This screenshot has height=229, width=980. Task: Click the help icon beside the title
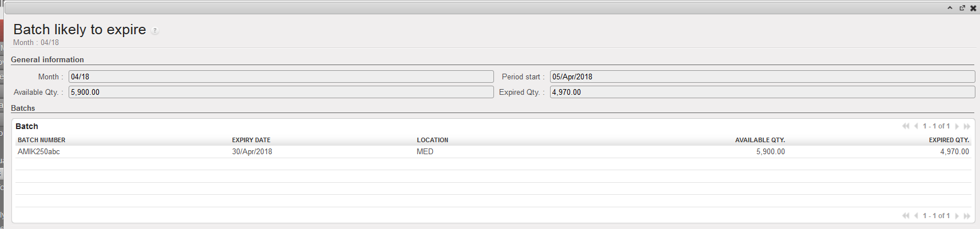[155, 31]
